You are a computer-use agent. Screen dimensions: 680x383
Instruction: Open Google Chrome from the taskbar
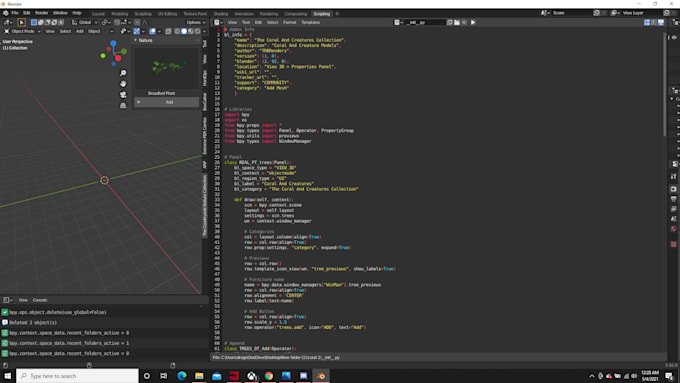(x=269, y=376)
